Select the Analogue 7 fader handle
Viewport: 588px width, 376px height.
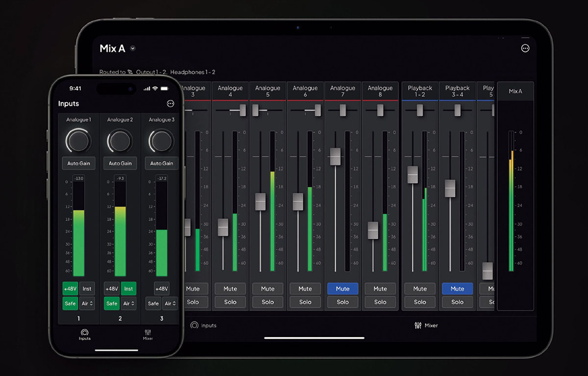[335, 157]
